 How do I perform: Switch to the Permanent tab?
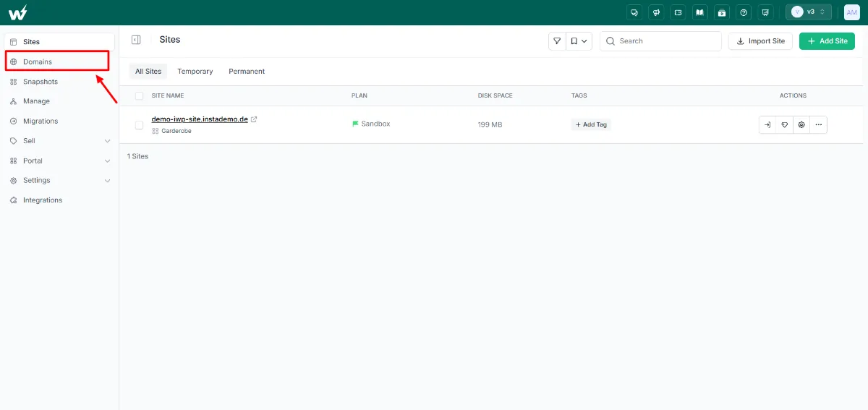247,72
